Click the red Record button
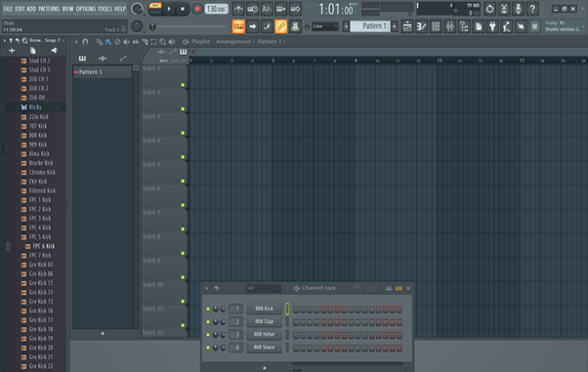588x372 pixels. pos(197,9)
